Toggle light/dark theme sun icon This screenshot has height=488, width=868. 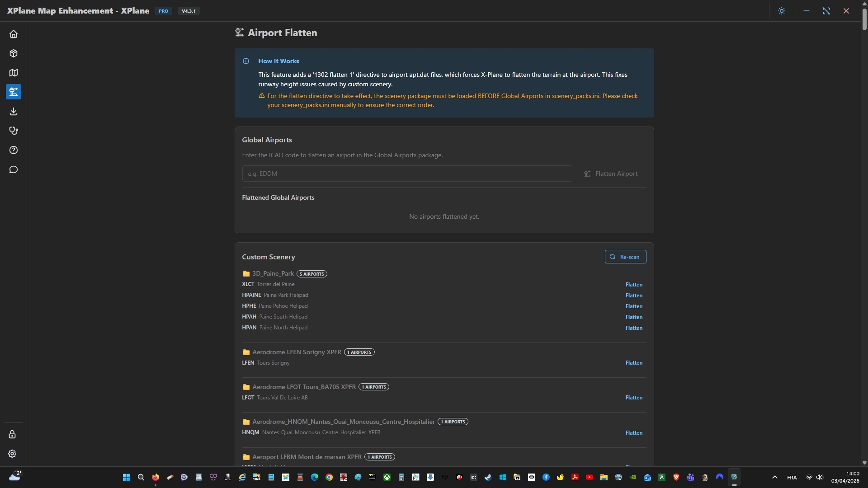782,11
